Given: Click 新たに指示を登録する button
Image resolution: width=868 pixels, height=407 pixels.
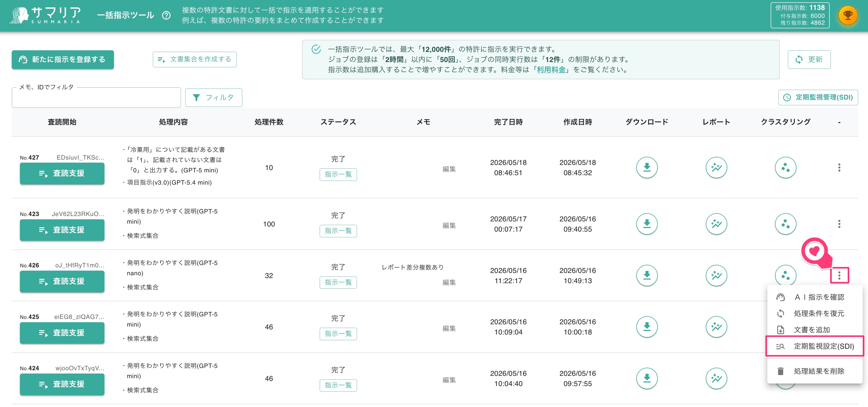Looking at the screenshot, I should point(63,60).
